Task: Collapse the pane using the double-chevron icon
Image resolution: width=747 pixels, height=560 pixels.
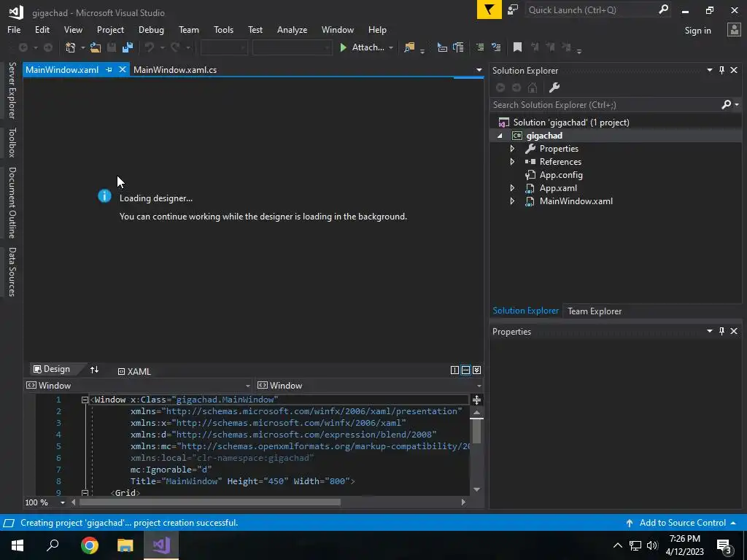Action: pyautogui.click(x=477, y=370)
